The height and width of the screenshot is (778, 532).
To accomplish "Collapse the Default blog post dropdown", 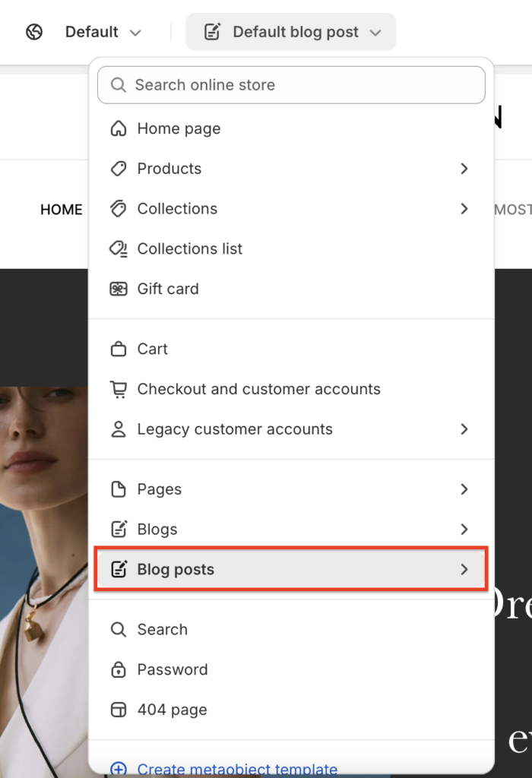I will click(x=291, y=32).
